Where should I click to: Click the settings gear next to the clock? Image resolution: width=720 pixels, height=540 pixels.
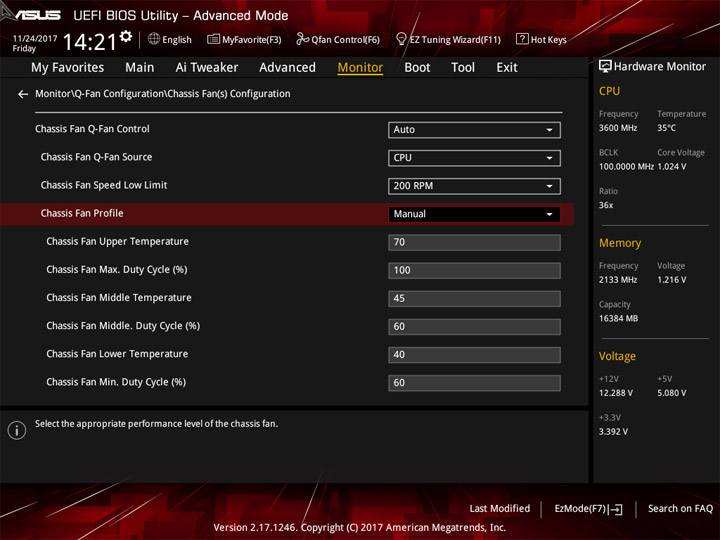click(x=126, y=36)
